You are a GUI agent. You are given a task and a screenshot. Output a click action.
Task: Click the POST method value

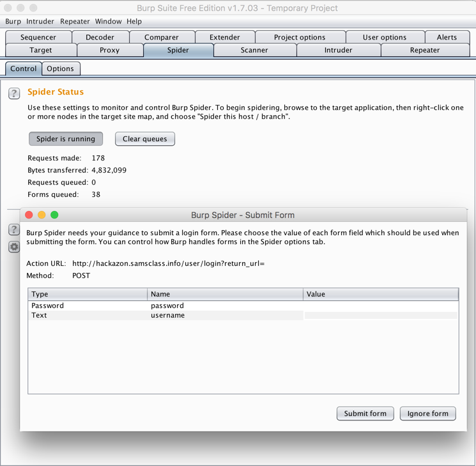[81, 276]
